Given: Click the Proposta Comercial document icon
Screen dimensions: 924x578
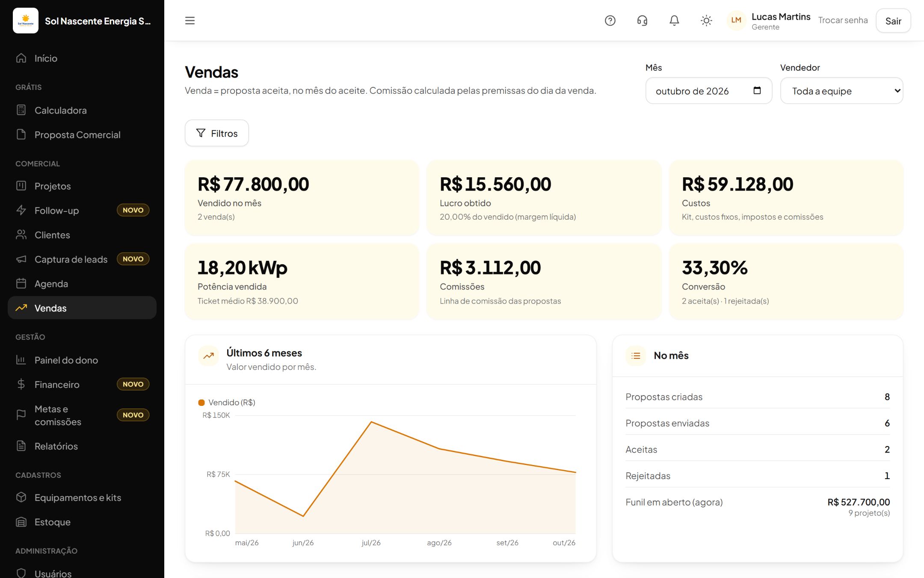Looking at the screenshot, I should coord(21,134).
